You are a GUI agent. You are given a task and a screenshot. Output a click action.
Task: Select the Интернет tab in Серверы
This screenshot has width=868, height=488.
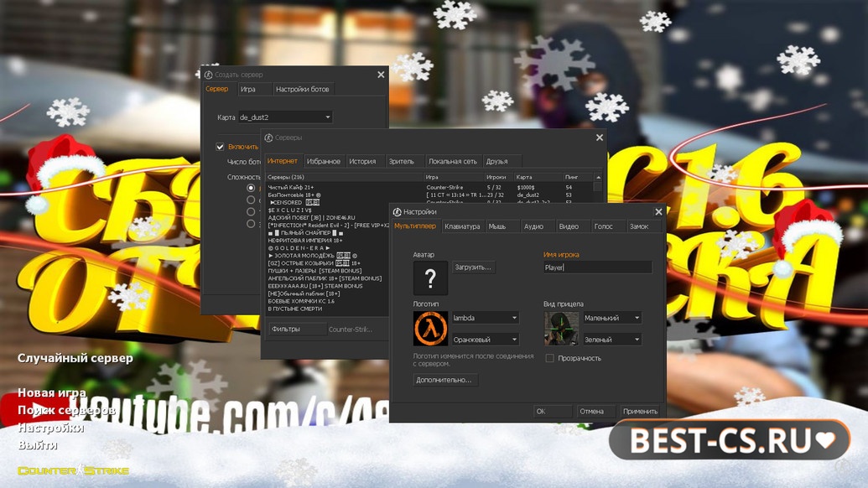tap(283, 161)
